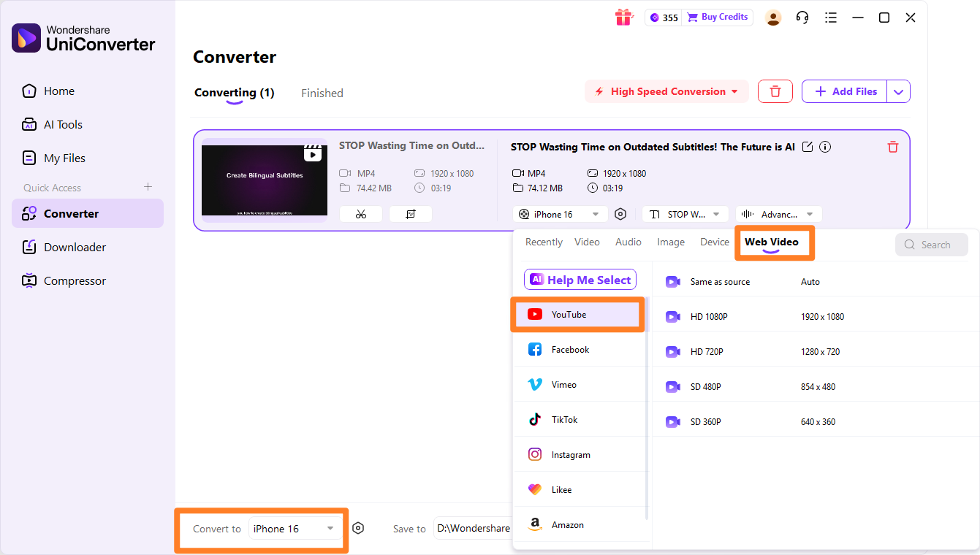Open contact support via the headset icon
980x555 pixels.
tap(802, 17)
